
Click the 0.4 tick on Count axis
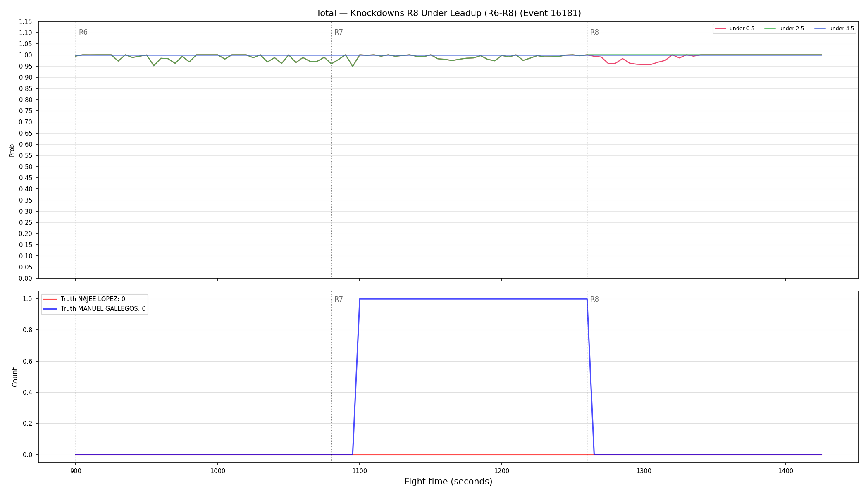[27, 393]
